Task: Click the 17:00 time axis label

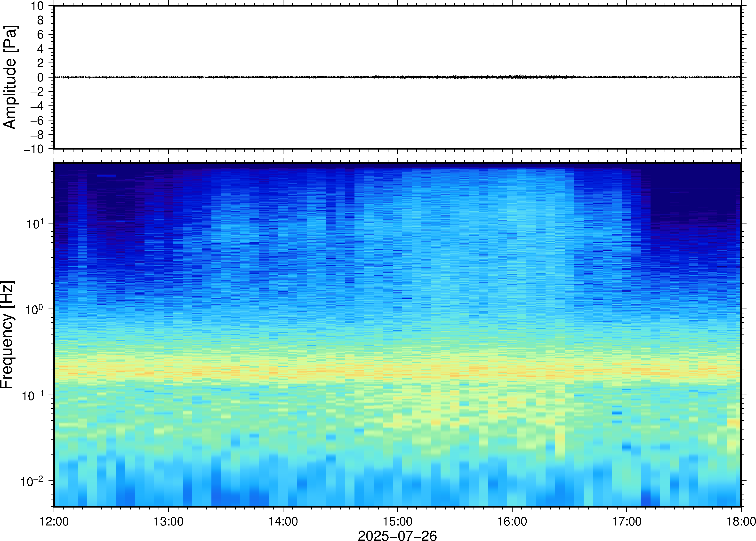Action: [626, 521]
